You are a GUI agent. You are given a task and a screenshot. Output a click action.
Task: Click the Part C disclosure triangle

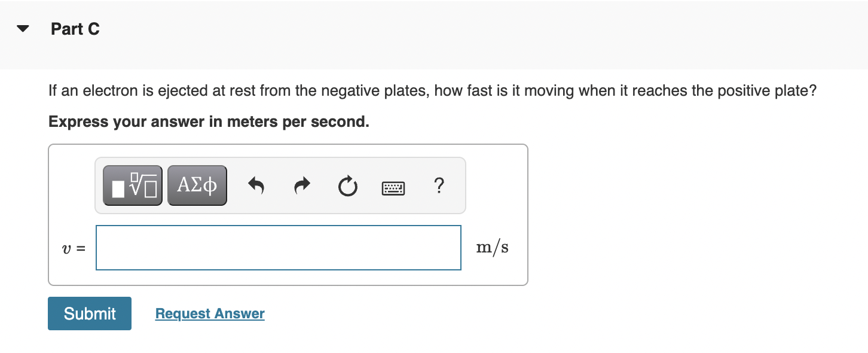[22, 28]
